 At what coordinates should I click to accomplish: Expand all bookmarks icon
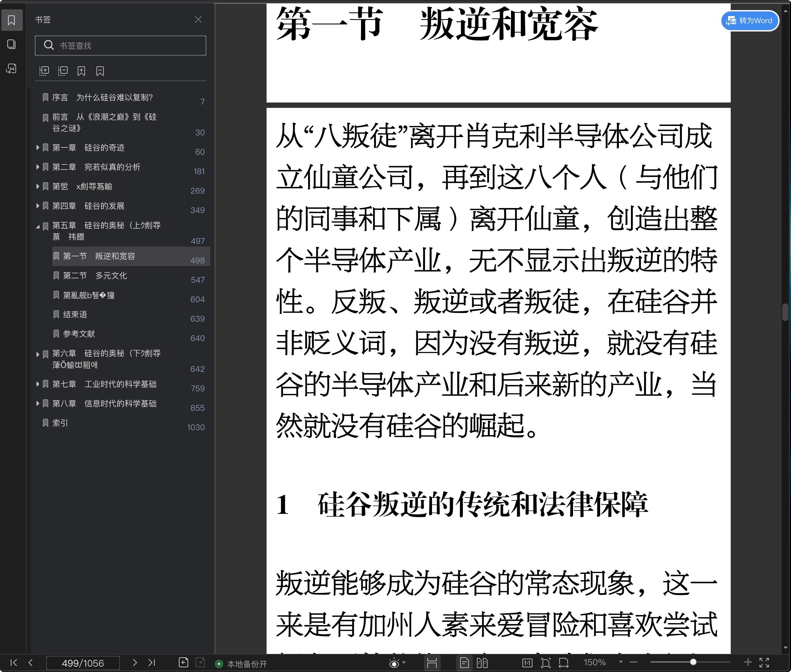pos(44,71)
